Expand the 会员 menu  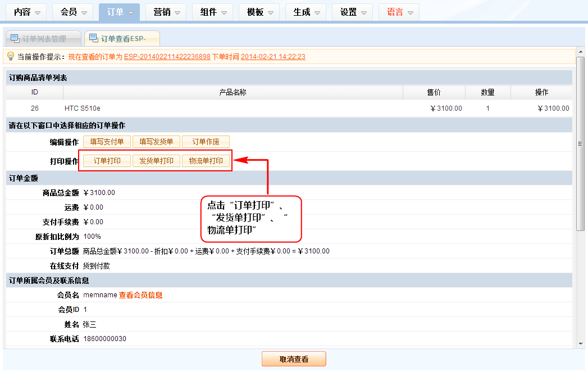click(74, 12)
